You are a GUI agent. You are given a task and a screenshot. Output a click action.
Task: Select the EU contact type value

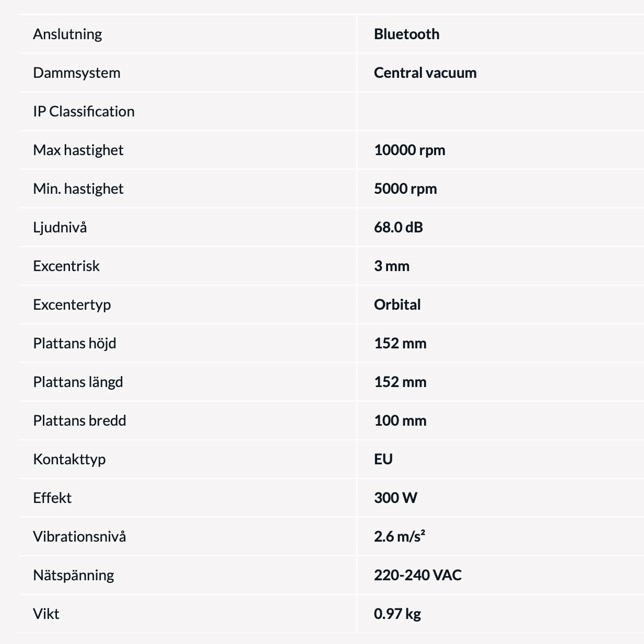coord(383,459)
